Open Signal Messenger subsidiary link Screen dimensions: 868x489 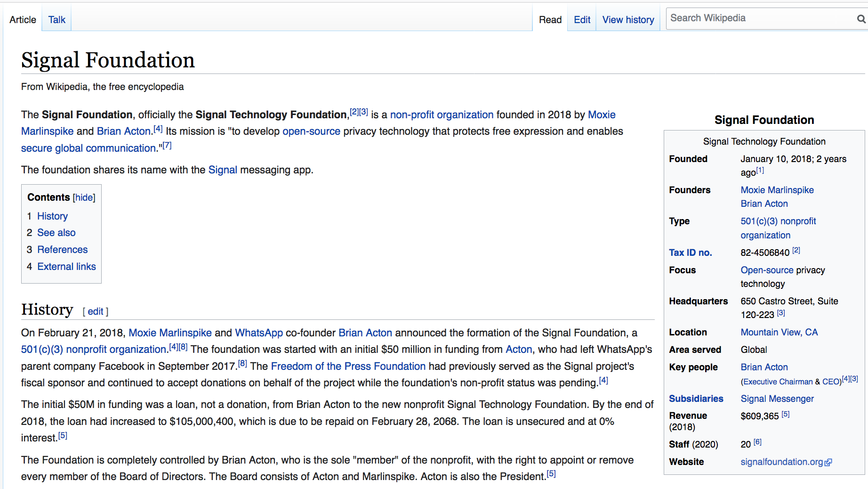click(x=777, y=399)
